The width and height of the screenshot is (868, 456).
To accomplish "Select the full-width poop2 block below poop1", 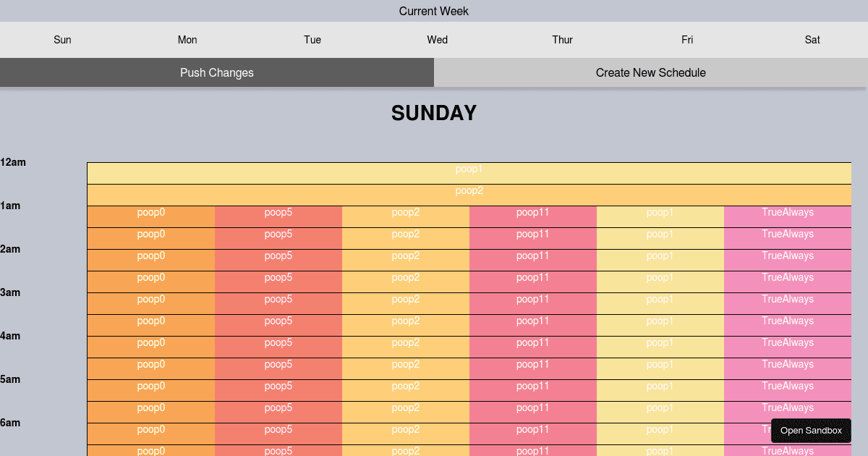I will point(469,190).
